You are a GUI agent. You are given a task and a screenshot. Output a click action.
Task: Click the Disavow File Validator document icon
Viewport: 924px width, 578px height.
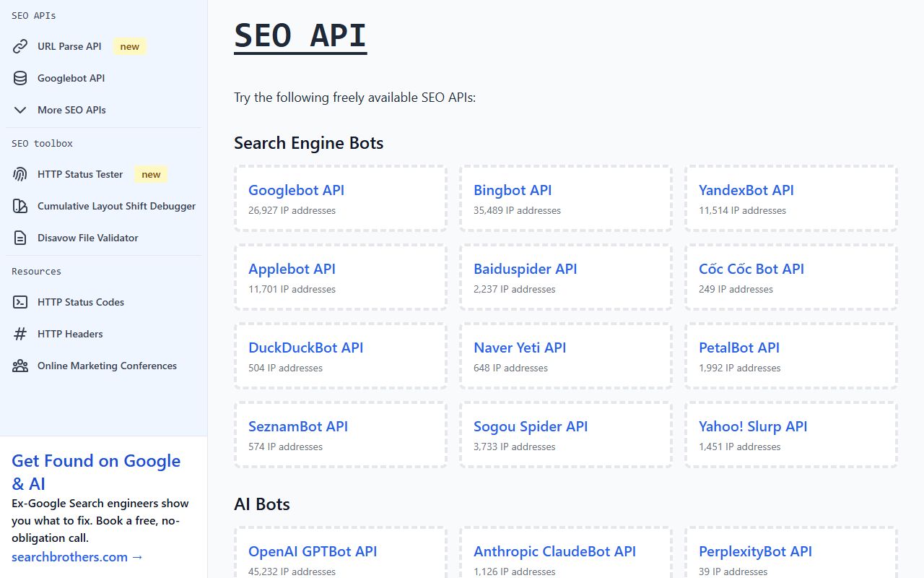click(x=20, y=238)
